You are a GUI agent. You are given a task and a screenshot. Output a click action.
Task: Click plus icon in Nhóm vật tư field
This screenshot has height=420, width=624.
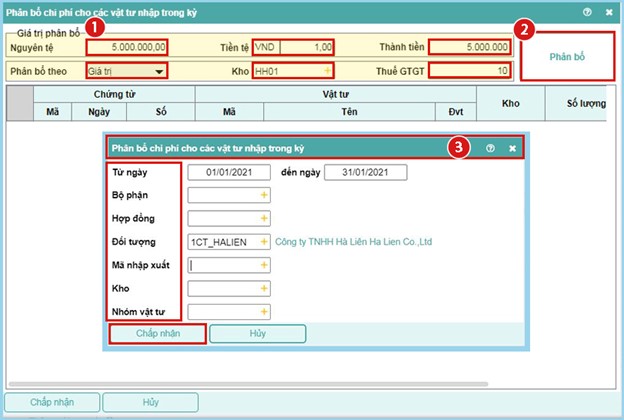point(265,312)
